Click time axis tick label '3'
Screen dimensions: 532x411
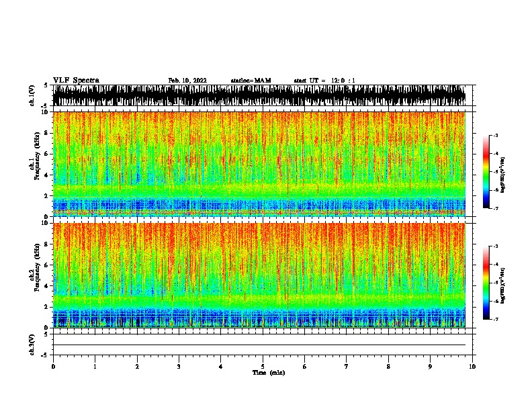pyautogui.click(x=179, y=367)
